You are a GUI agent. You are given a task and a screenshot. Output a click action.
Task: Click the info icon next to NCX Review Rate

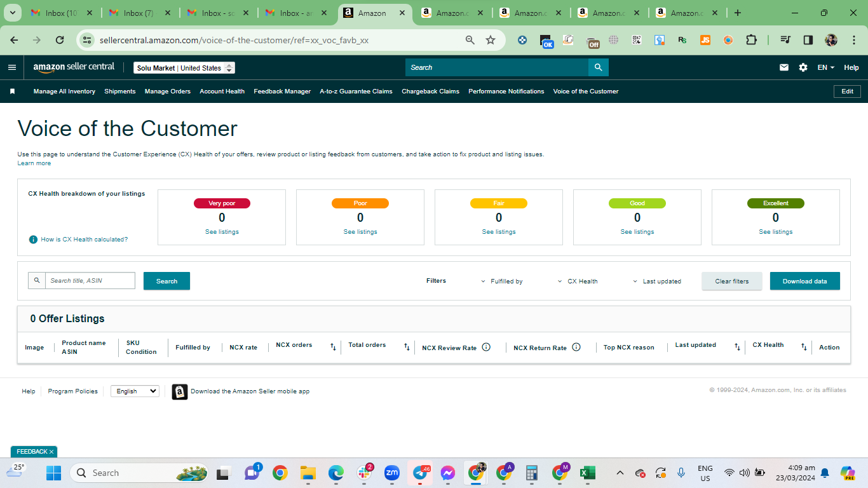click(486, 347)
